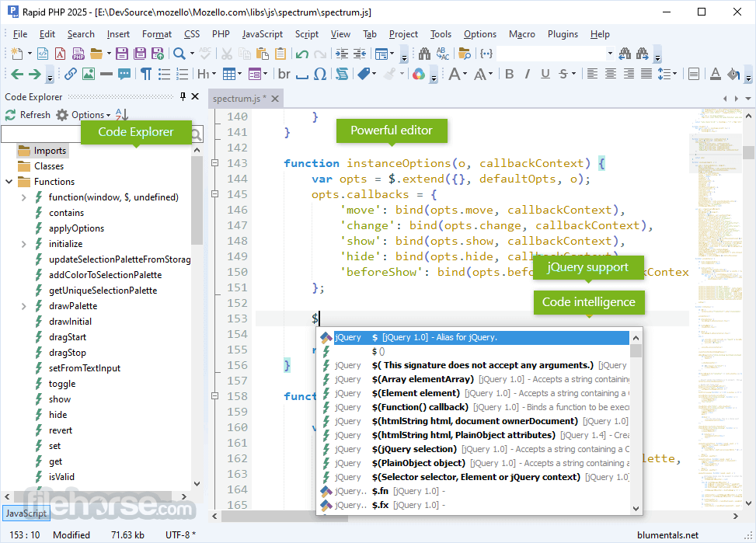756x543 pixels.
Task: Click the Indent lines icon
Action: 342,54
